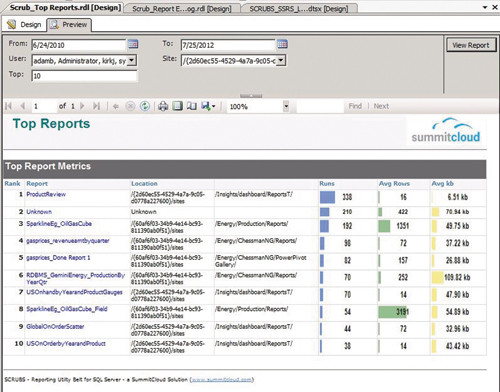Switch to Scrub_Report E...og.rdl tab

click(182, 9)
